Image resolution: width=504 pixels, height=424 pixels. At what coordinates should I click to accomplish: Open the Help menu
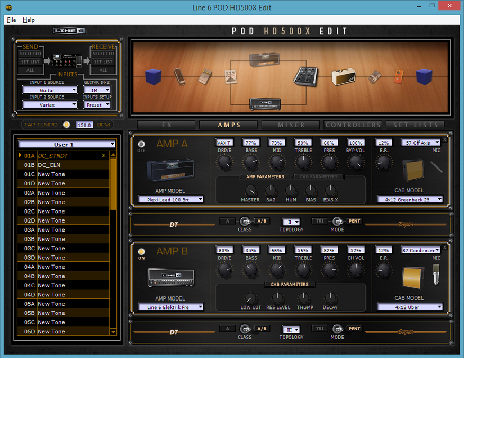(29, 20)
